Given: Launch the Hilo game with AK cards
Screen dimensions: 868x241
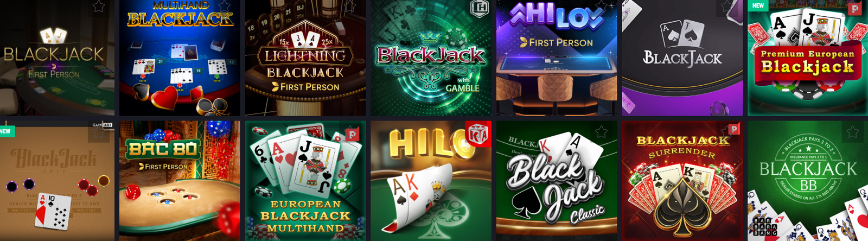Looking at the screenshot, I should [x=431, y=181].
